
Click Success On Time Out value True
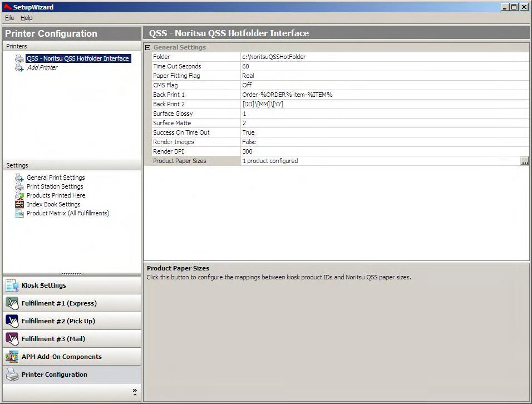385,132
